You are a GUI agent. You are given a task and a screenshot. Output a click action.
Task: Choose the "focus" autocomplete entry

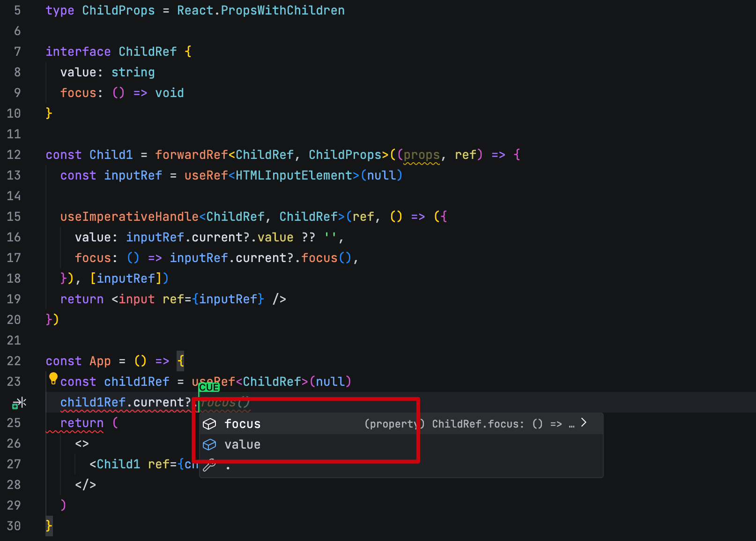click(x=243, y=424)
